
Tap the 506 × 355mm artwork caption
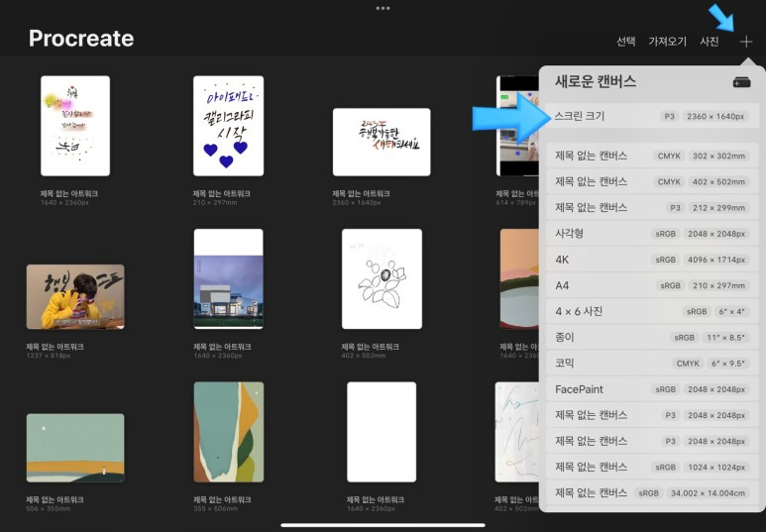coord(48,508)
